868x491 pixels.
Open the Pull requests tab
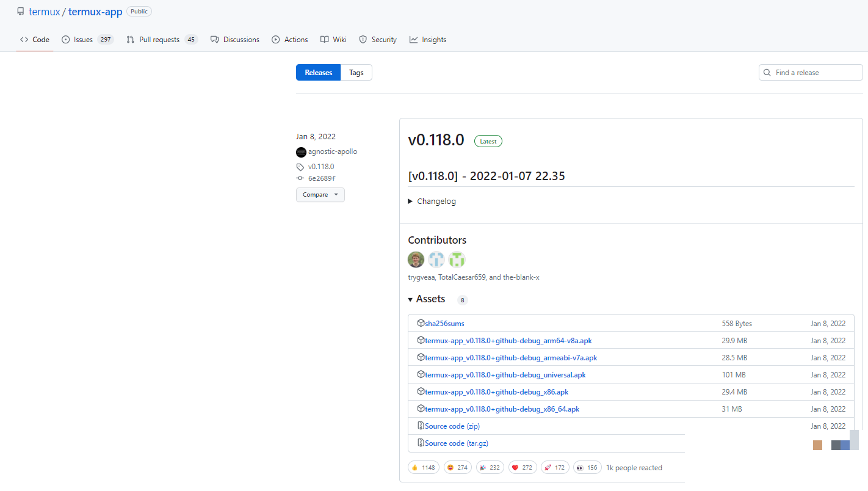tap(162, 40)
